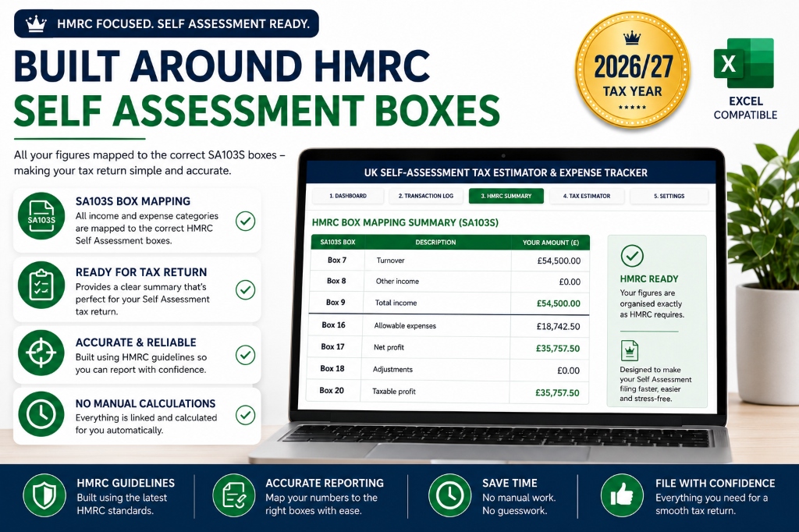Image resolution: width=799 pixels, height=532 pixels.
Task: Click the Box 8 cell
Action: click(x=336, y=282)
